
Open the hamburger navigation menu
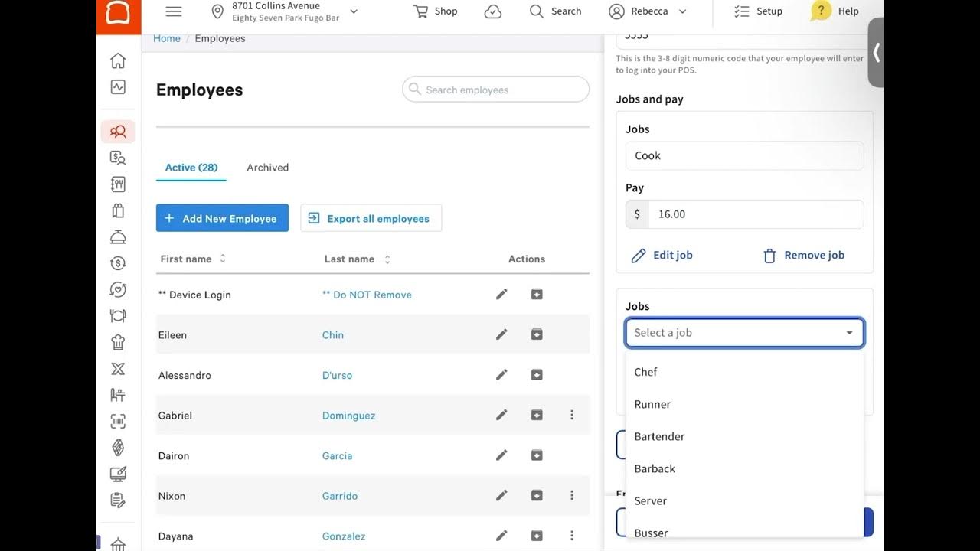(x=174, y=11)
